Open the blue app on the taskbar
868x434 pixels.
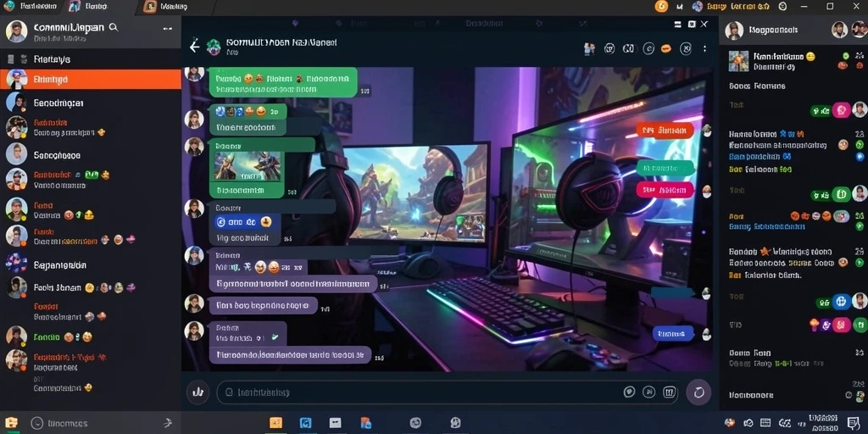pyautogui.click(x=305, y=423)
